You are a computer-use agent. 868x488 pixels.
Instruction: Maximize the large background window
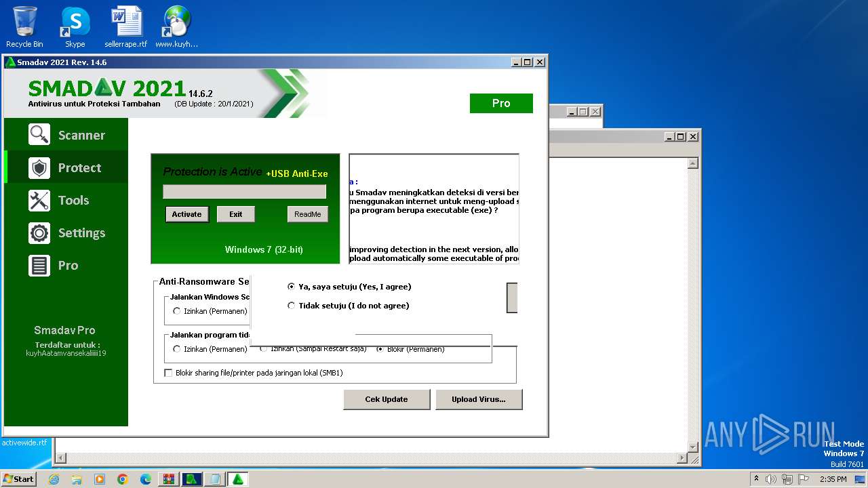681,136
